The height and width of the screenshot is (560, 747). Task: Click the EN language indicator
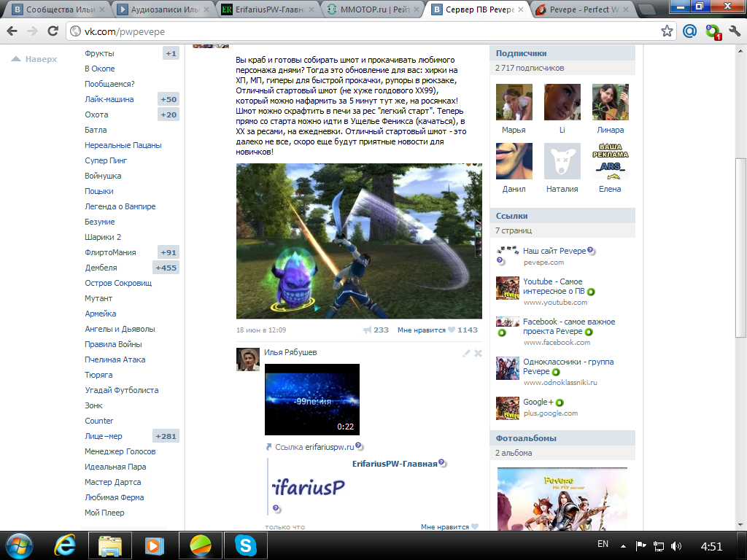point(603,544)
